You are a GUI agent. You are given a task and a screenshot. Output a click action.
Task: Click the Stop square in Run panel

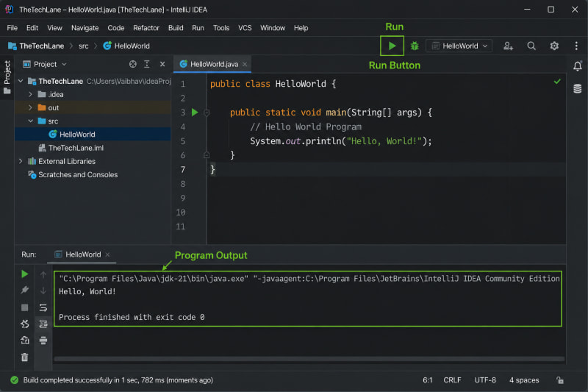(x=25, y=307)
